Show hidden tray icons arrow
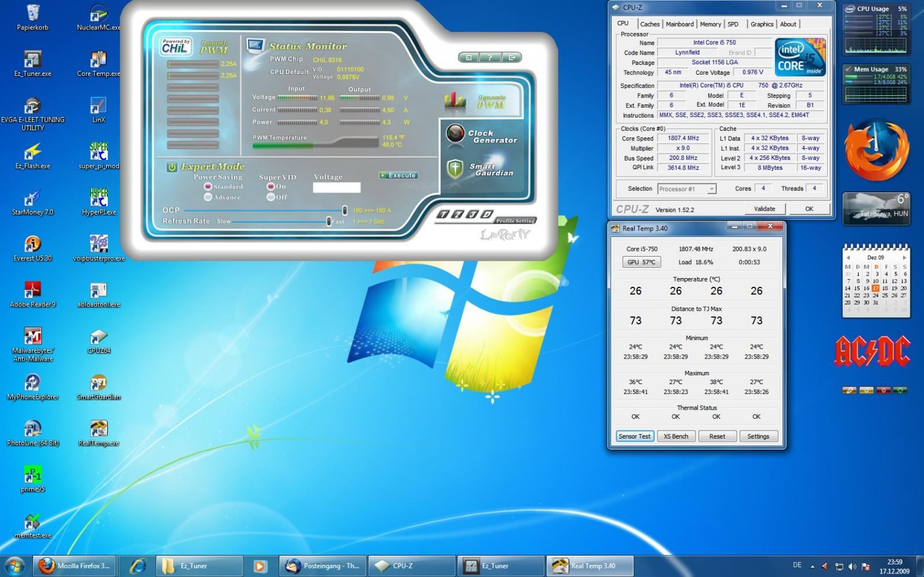The height and width of the screenshot is (577, 924). [812, 566]
